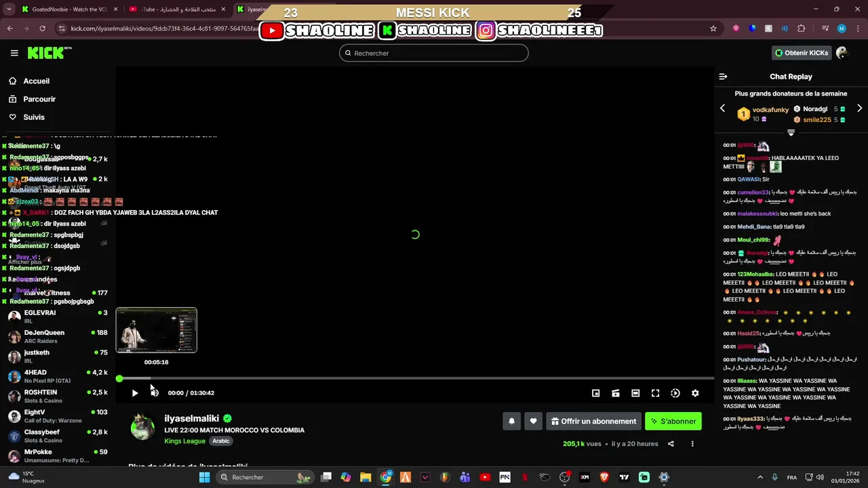Screen dimensions: 868x488
Task: Click the ilyaselmaliki channel name
Action: 191,419
